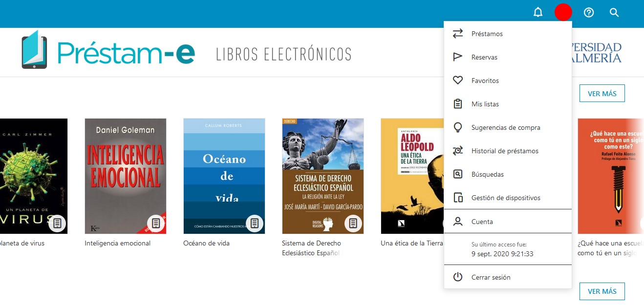Open Sistema de Derecho Eclesiástico Español cover

pyautogui.click(x=323, y=176)
